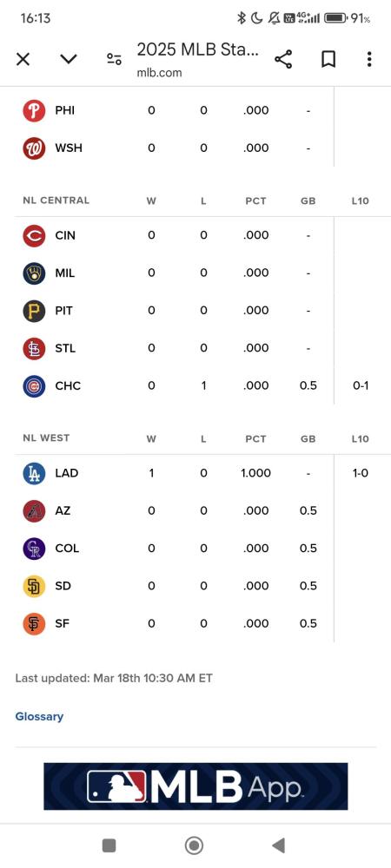Open the three-dot overflow menu
The image size is (391, 868).
point(369,59)
